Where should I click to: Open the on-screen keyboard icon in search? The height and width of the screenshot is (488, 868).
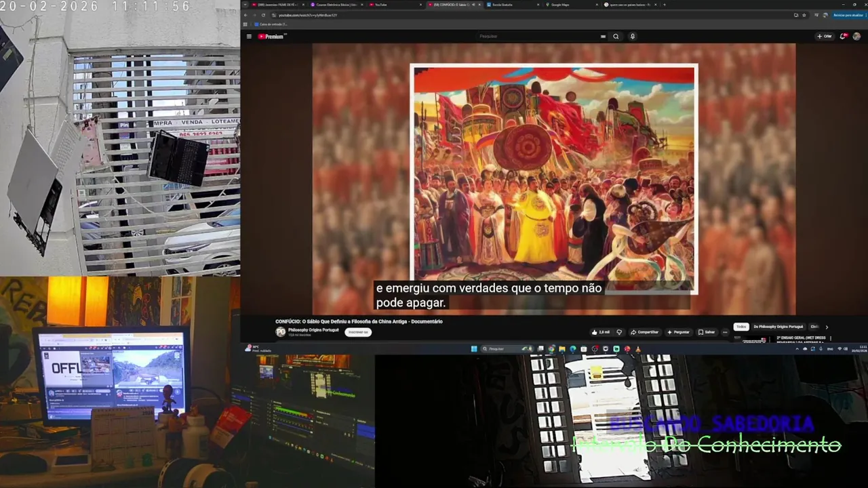603,37
